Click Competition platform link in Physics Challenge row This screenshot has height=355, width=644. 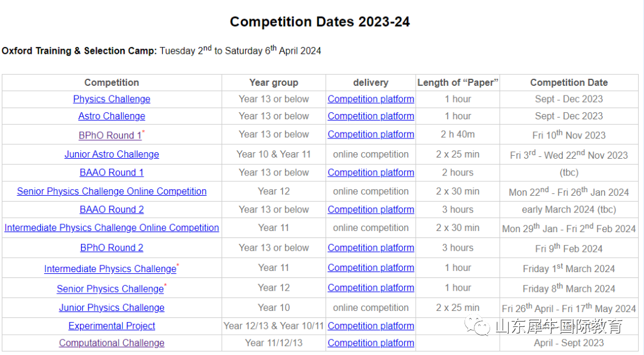click(371, 99)
